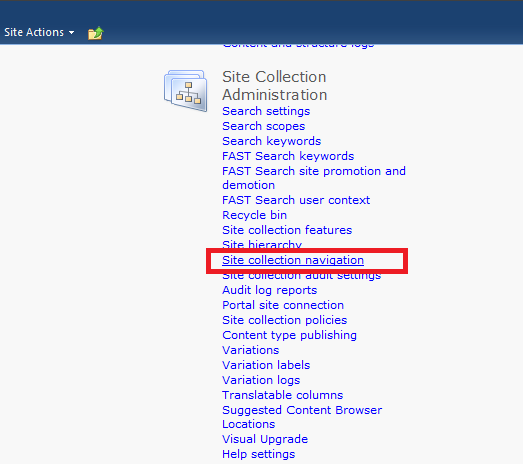The height and width of the screenshot is (464, 523).
Task: Open Search settings link
Action: 266,111
